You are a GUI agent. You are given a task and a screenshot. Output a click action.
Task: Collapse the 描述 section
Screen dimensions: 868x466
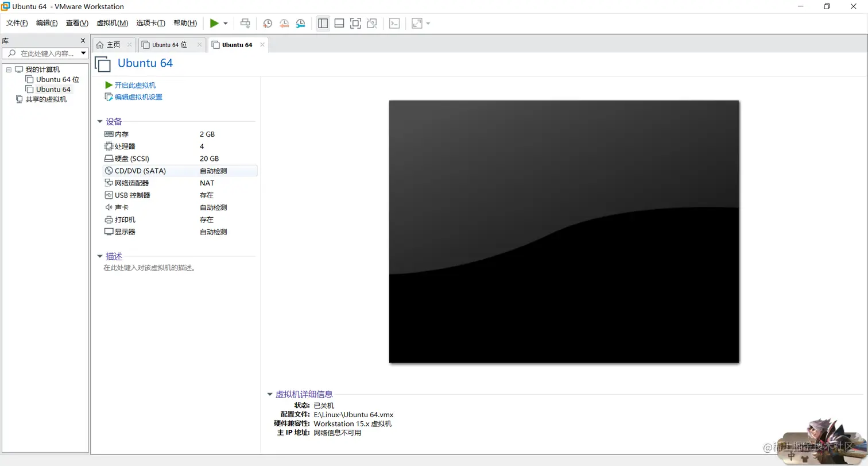click(100, 257)
